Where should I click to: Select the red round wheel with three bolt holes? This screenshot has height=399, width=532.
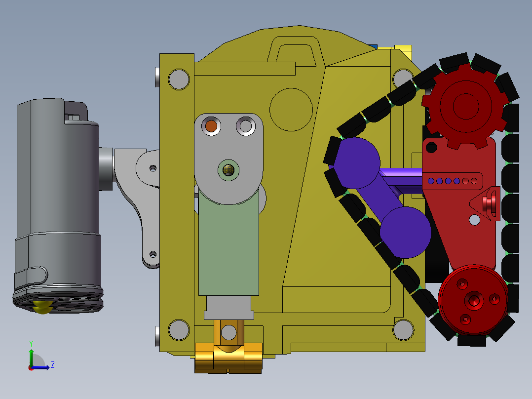tap(473, 300)
